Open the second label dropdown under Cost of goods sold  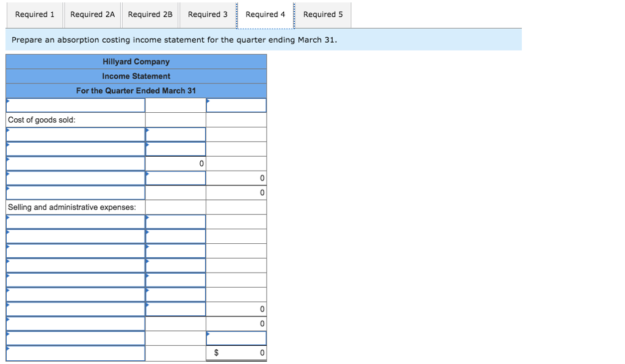pos(75,149)
